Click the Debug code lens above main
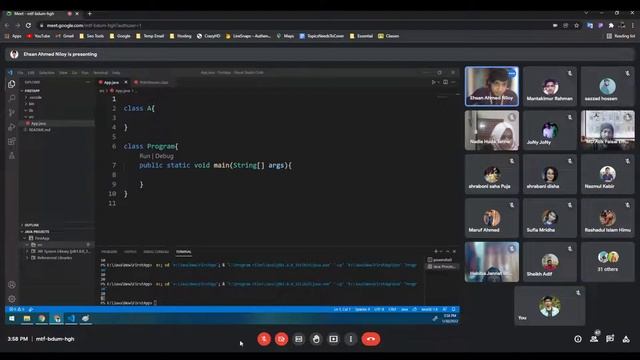640x360 pixels. (164, 156)
